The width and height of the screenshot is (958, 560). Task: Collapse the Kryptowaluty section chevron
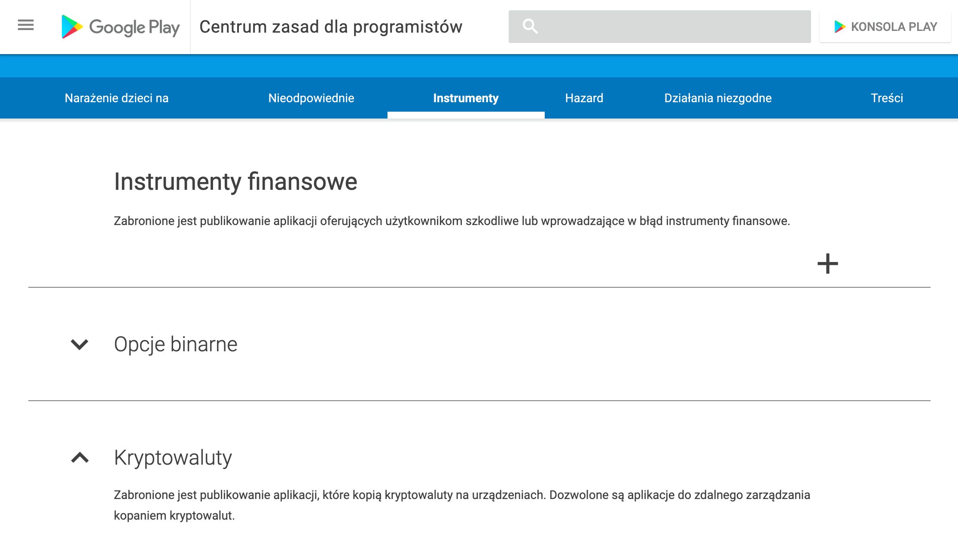click(79, 457)
